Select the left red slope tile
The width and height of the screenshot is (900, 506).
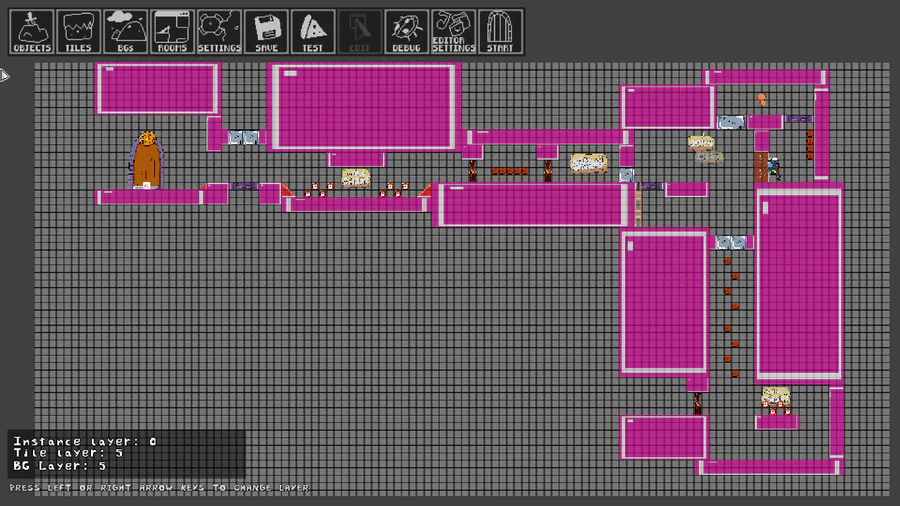coord(288,190)
